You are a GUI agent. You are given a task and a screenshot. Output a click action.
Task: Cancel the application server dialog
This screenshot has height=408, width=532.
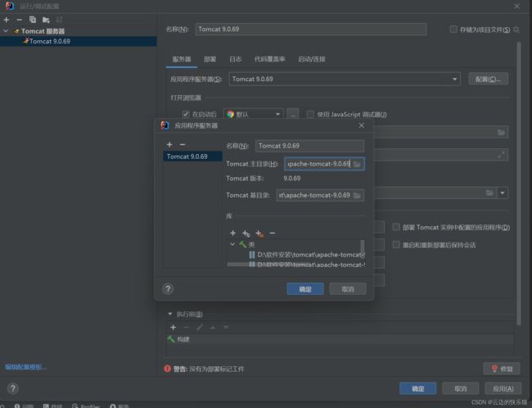[348, 289]
